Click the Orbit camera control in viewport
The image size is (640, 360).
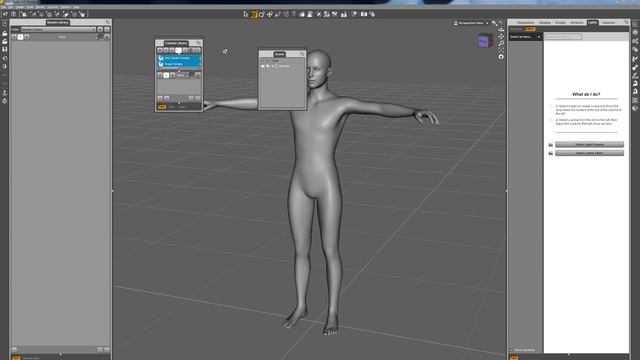[501, 29]
